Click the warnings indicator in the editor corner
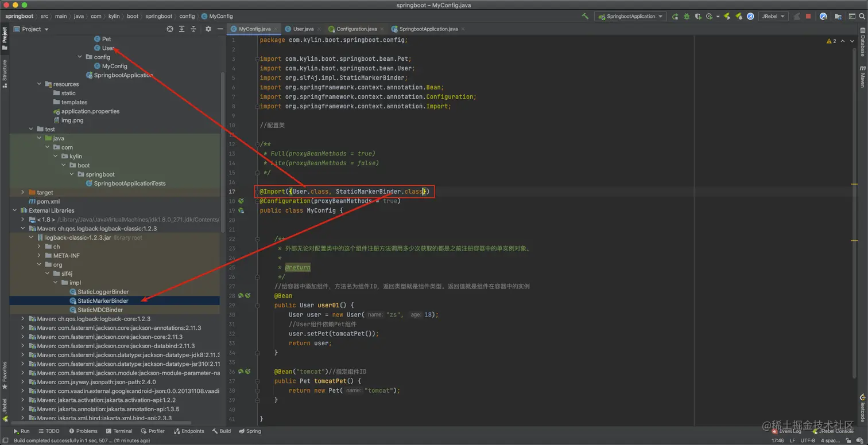This screenshot has width=868, height=445. (x=831, y=41)
